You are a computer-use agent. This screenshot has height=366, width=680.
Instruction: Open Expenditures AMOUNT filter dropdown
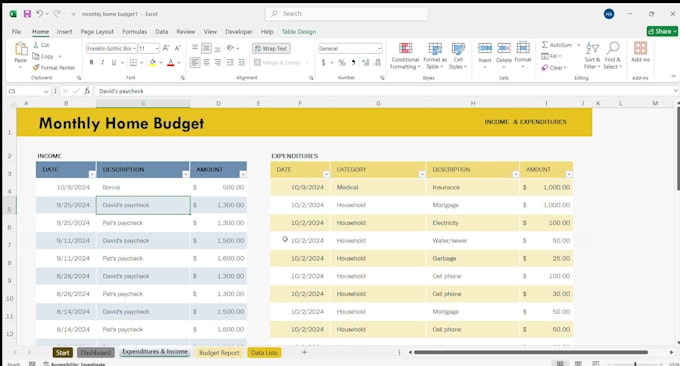click(569, 174)
